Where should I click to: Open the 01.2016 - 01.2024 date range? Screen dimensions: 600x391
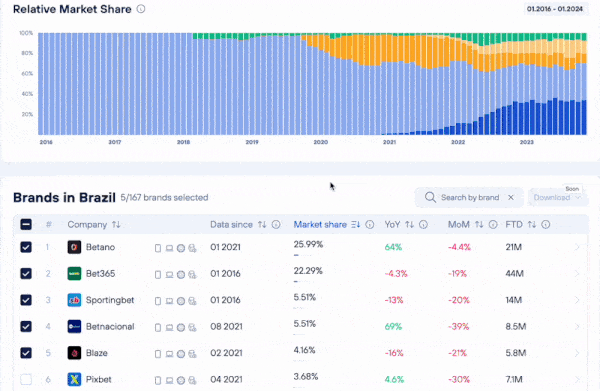pos(555,9)
